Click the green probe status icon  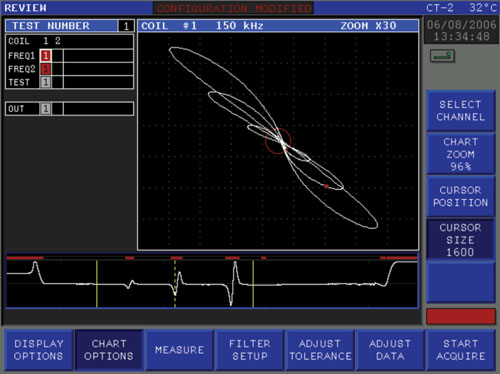tap(442, 56)
